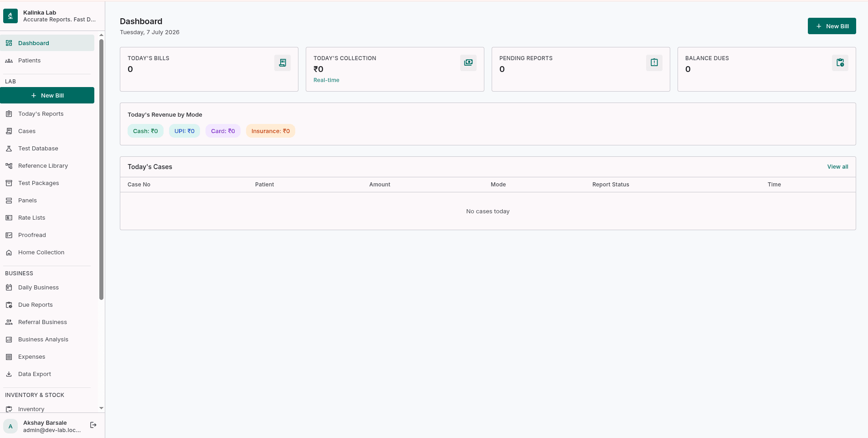868x438 pixels.
Task: Click the Report Status column header
Action: tap(611, 185)
